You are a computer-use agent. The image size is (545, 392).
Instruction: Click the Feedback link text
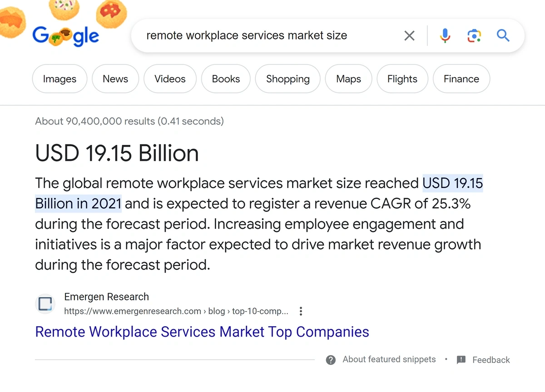point(491,360)
